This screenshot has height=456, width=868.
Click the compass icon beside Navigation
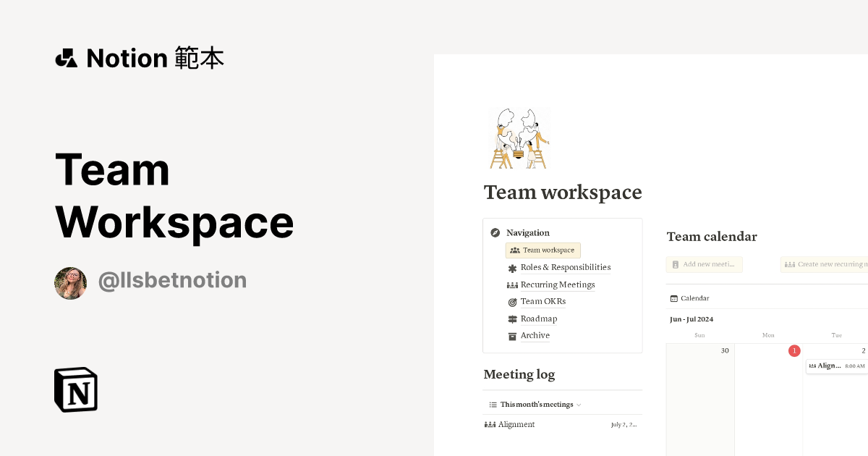tap(495, 233)
